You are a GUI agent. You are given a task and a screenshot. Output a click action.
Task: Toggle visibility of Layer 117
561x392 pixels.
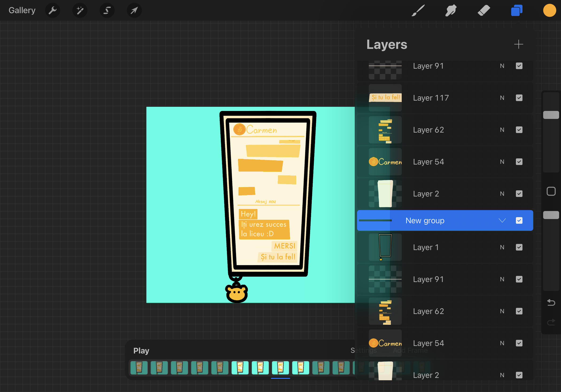(x=519, y=98)
